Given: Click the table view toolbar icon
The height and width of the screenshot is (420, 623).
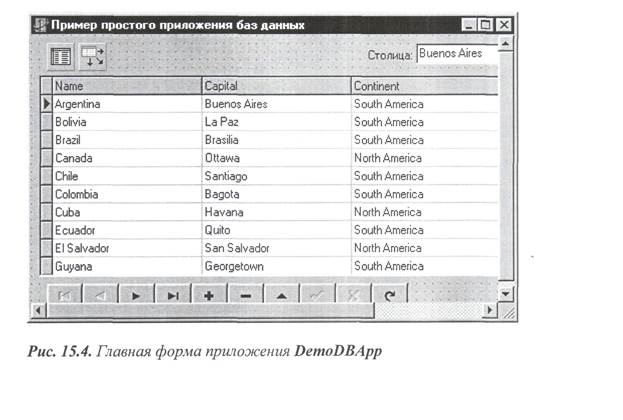Looking at the screenshot, I should coord(61,56).
